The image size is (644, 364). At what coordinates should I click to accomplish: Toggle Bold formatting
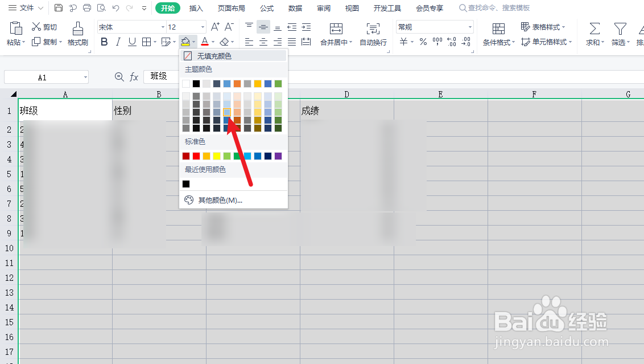(104, 42)
